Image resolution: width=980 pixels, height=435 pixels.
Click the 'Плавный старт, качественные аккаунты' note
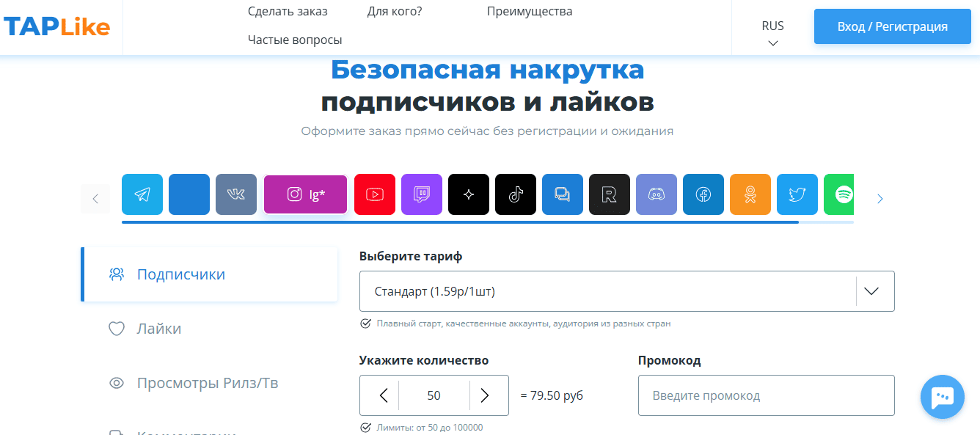524,323
